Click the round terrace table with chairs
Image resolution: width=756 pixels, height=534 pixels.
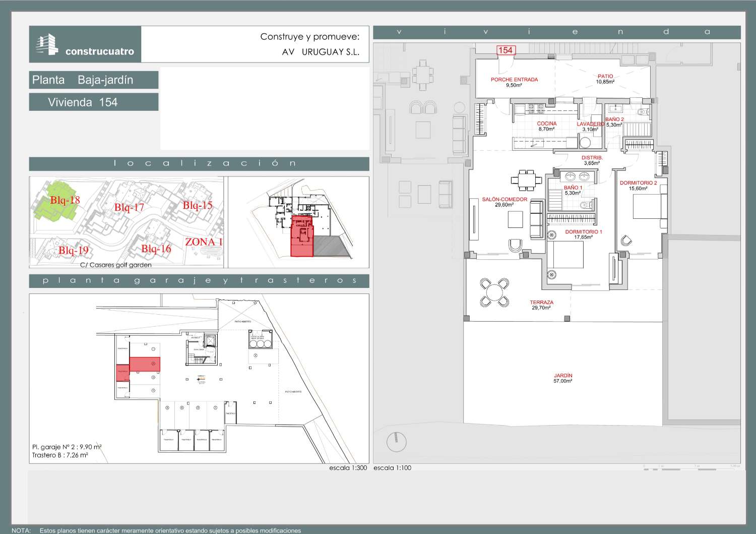click(493, 292)
